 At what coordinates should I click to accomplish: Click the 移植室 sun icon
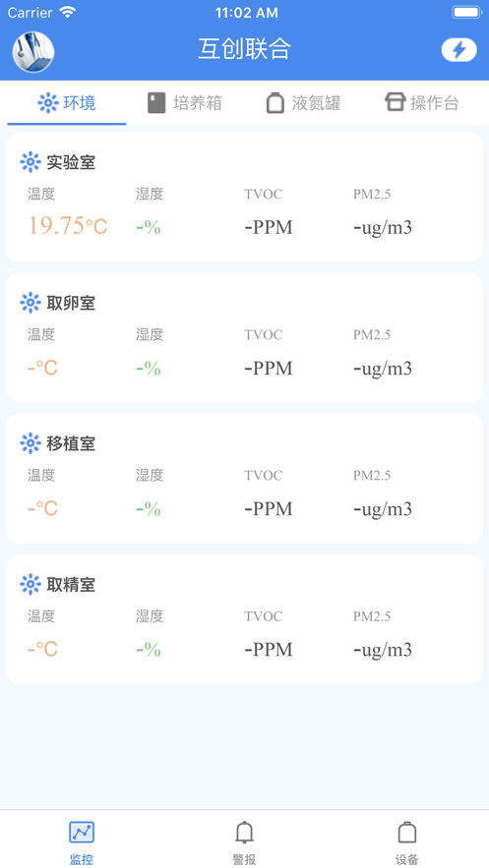click(31, 443)
